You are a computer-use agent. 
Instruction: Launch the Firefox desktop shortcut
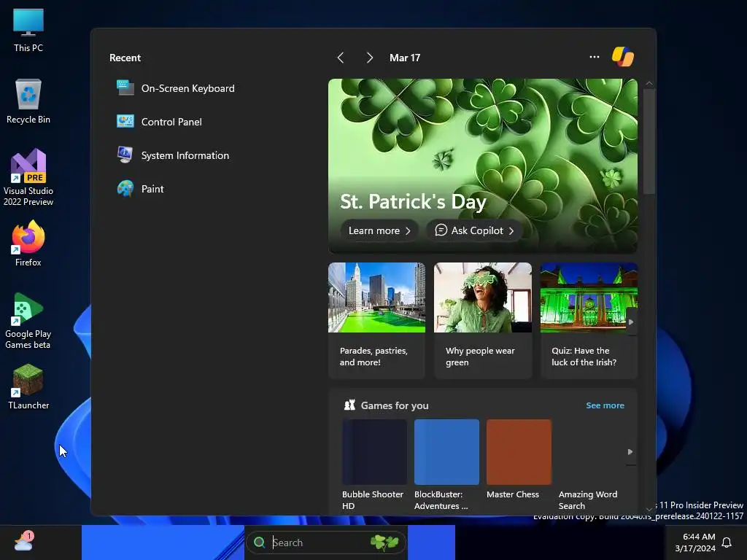(x=28, y=244)
